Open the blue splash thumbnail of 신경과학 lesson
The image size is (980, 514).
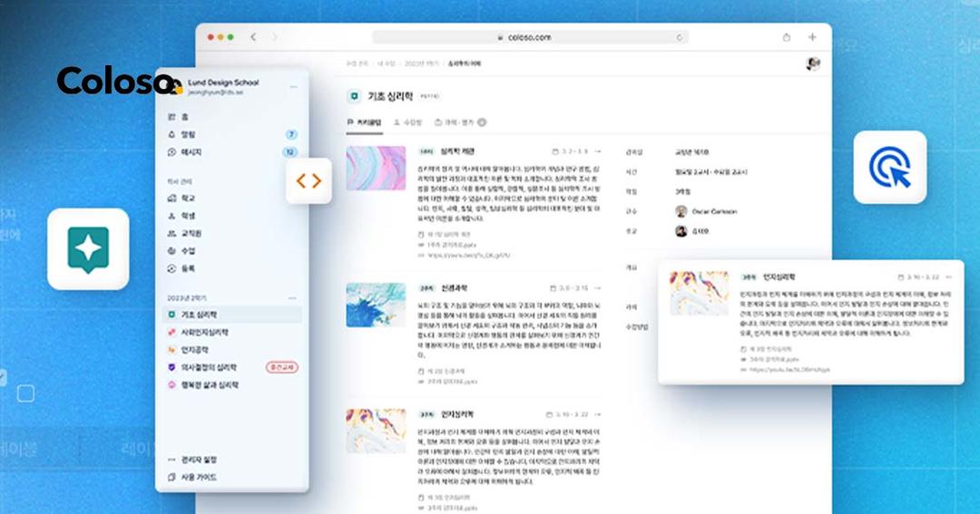376,305
